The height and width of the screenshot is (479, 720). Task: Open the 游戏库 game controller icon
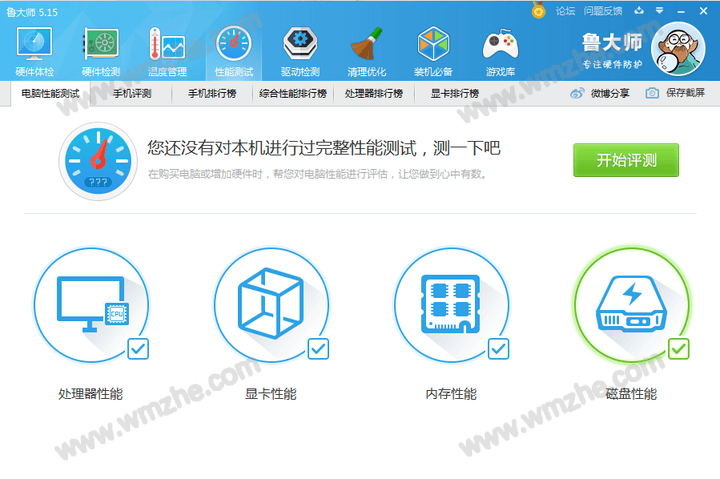[x=499, y=49]
